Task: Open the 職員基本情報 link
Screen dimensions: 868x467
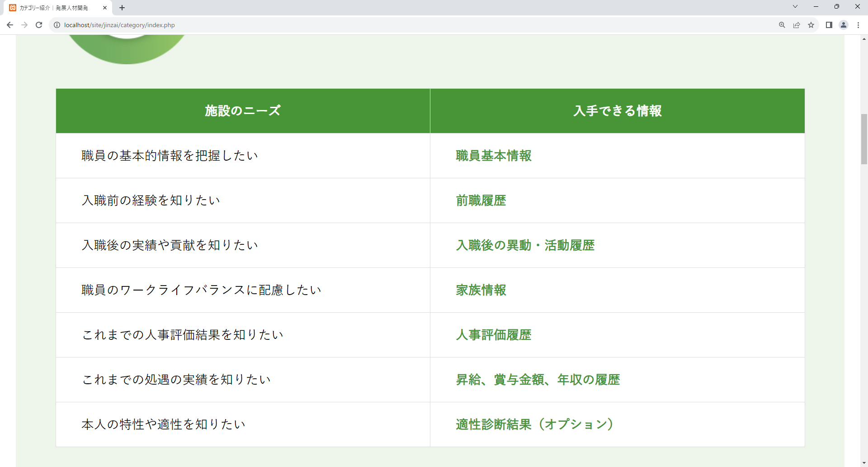Action: point(493,156)
